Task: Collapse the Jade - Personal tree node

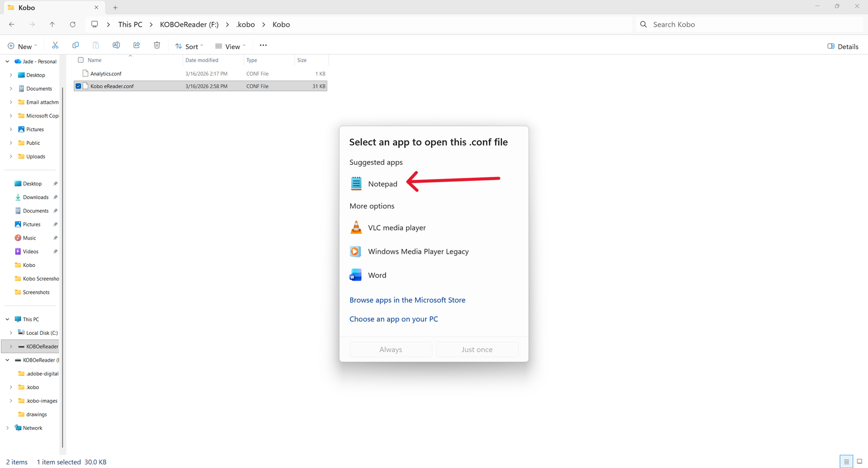Action: [x=7, y=62]
